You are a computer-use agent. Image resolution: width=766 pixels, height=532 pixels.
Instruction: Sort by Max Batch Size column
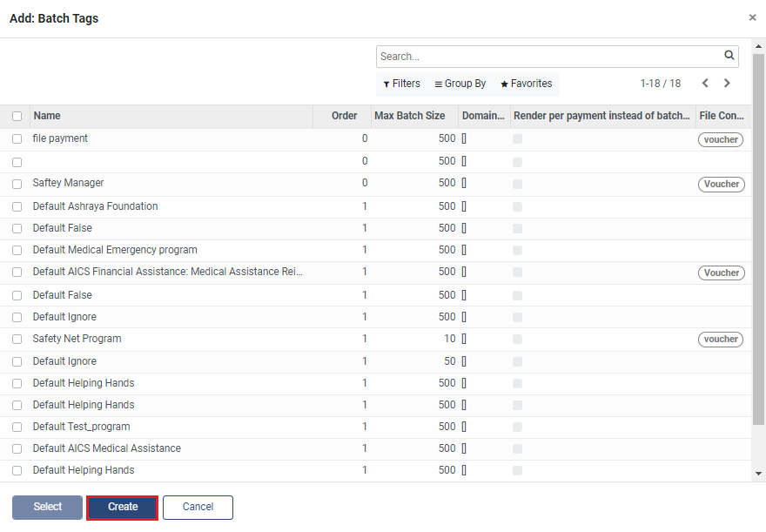409,116
